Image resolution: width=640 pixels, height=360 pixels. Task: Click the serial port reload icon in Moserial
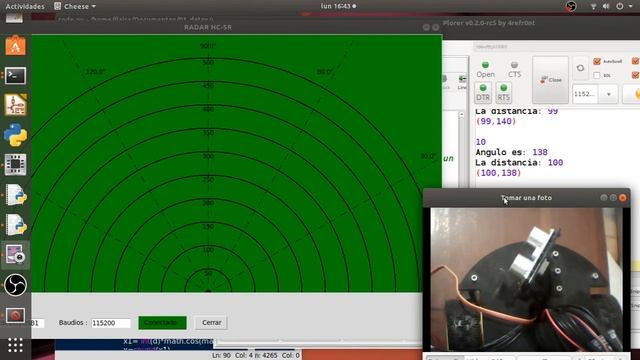[580, 68]
